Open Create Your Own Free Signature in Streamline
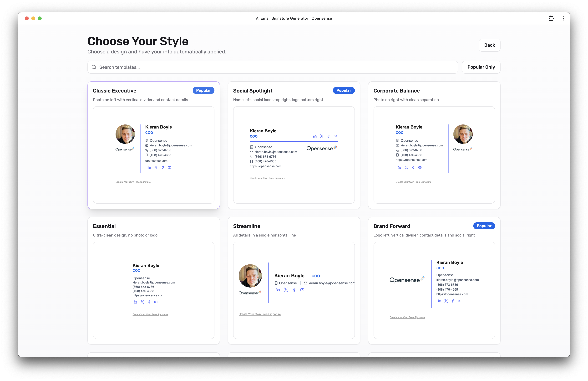 pyautogui.click(x=260, y=314)
